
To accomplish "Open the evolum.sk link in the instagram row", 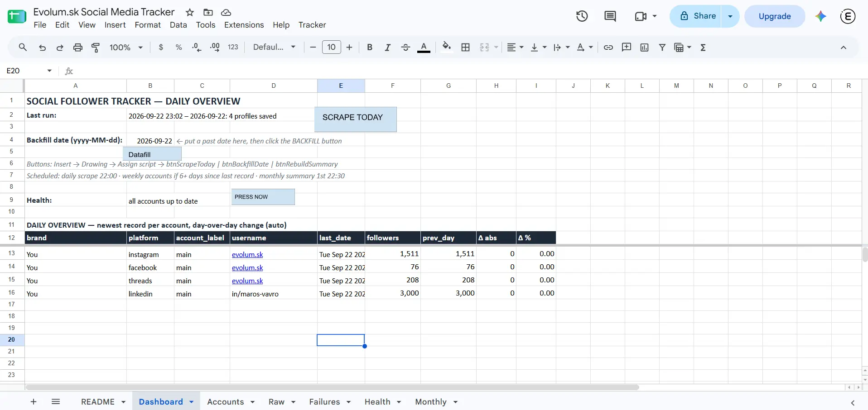I will [247, 255].
